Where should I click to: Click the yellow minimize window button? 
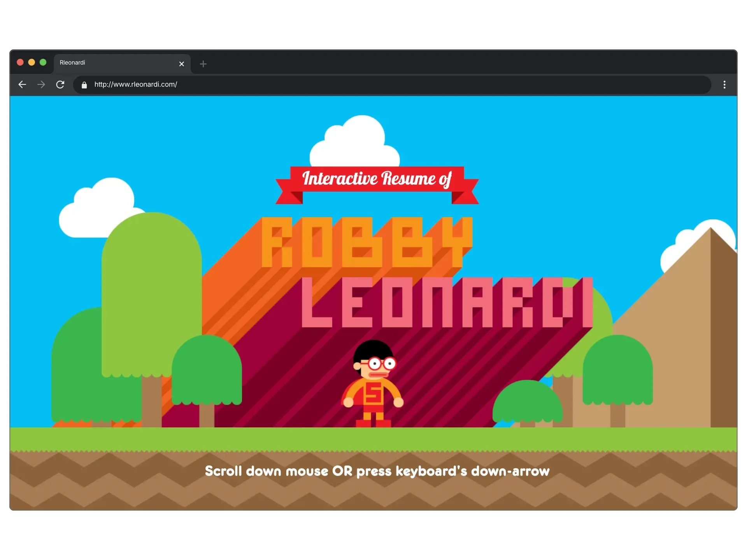coord(32,62)
